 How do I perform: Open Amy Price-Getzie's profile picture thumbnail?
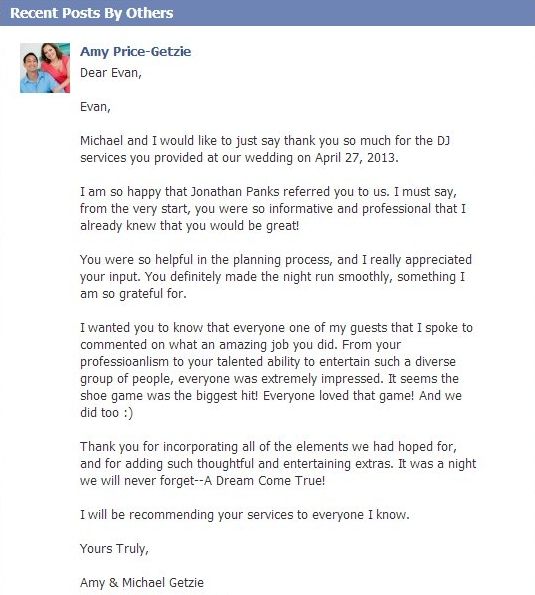45,68
